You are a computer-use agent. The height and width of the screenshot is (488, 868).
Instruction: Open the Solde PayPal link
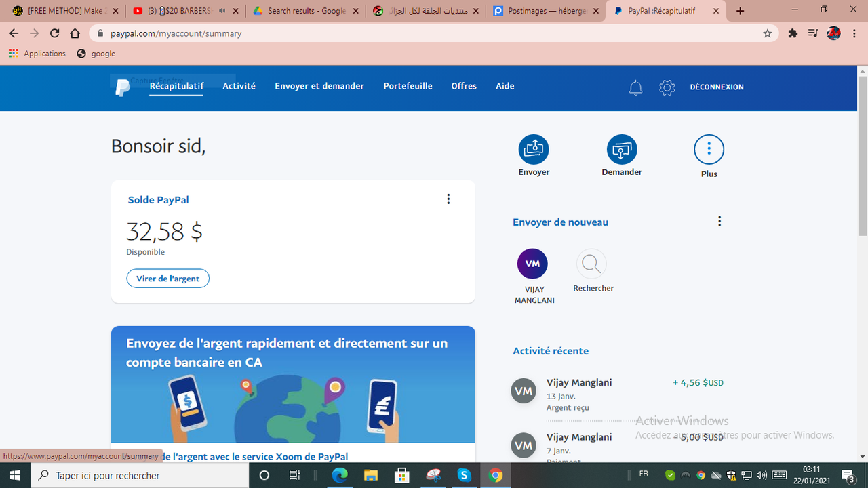click(159, 200)
